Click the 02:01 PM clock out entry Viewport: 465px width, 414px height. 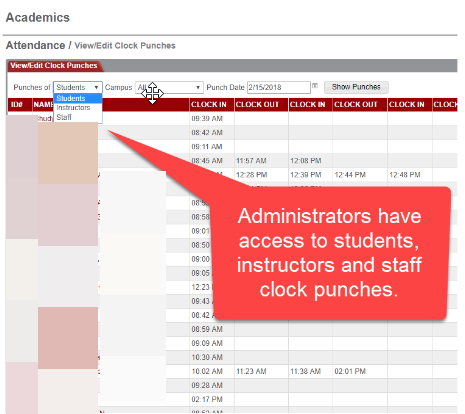pos(350,371)
